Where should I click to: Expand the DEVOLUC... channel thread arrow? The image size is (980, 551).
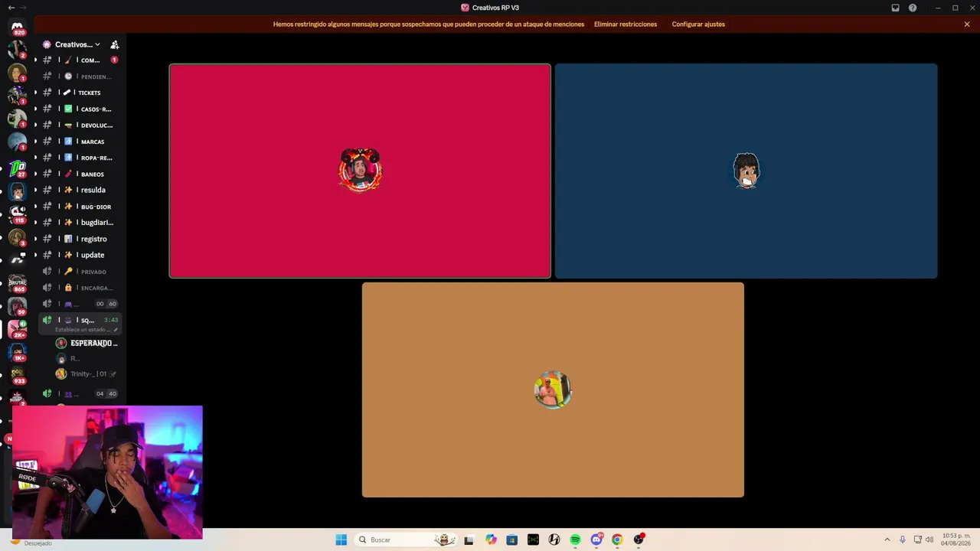[35, 125]
